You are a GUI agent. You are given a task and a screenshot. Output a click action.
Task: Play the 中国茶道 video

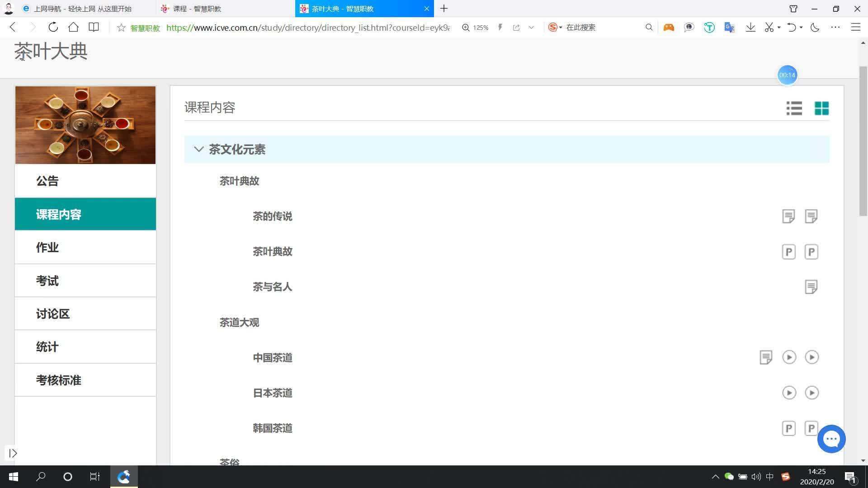point(790,357)
